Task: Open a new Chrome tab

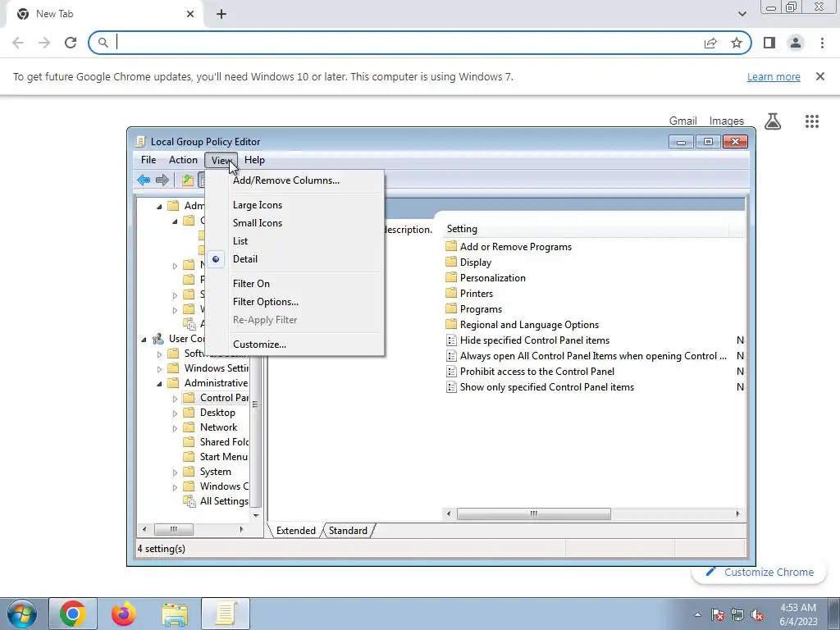Action: point(221,14)
